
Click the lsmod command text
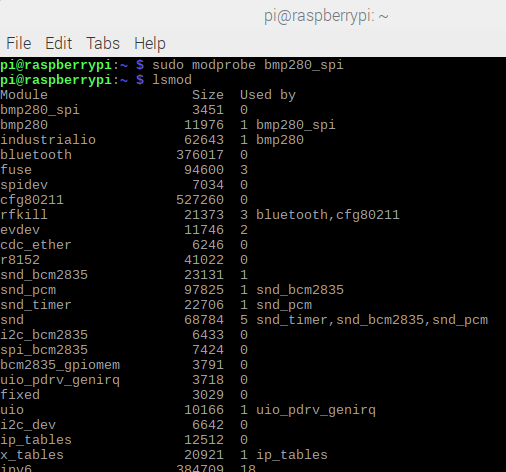[x=172, y=80]
